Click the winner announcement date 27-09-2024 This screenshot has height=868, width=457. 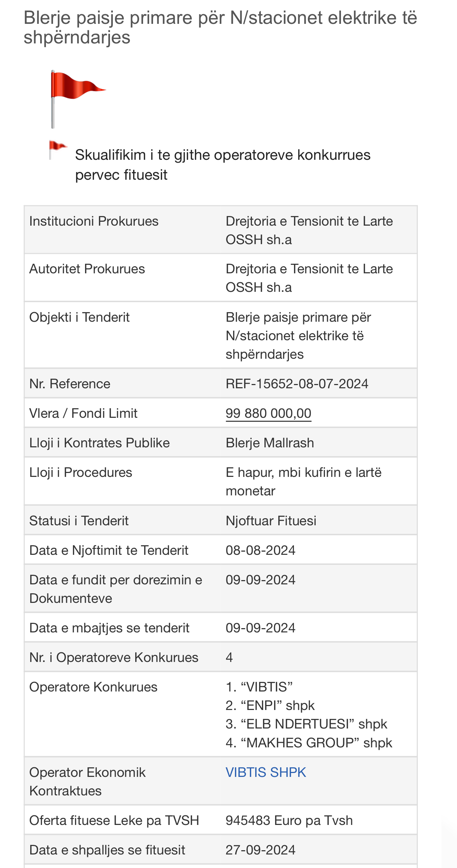point(261,850)
